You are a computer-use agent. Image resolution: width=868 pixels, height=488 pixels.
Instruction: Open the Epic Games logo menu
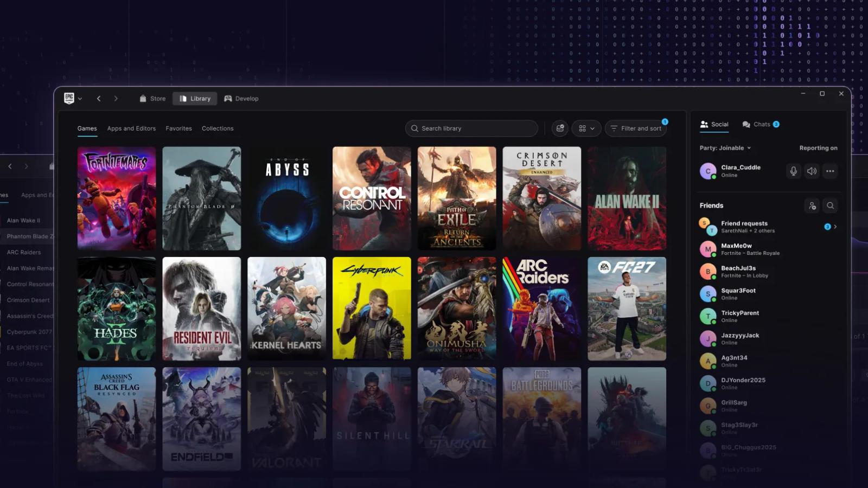(73, 98)
